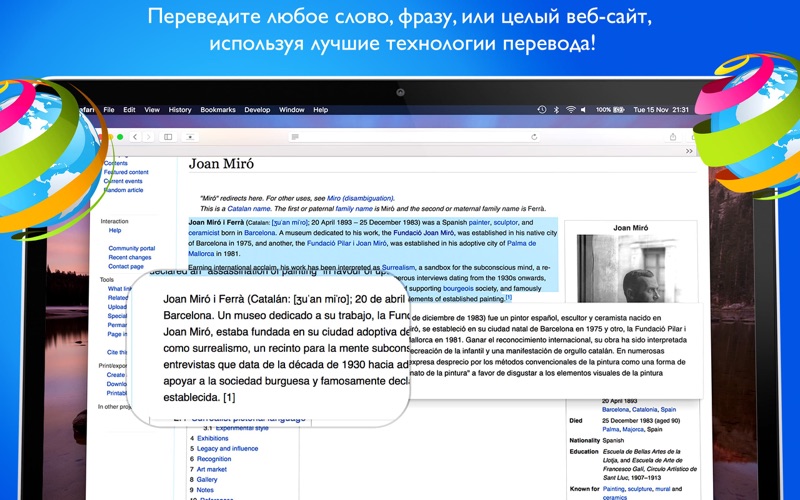Click the Reader view icon in address bar
The height and width of the screenshot is (500, 800).
click(295, 137)
